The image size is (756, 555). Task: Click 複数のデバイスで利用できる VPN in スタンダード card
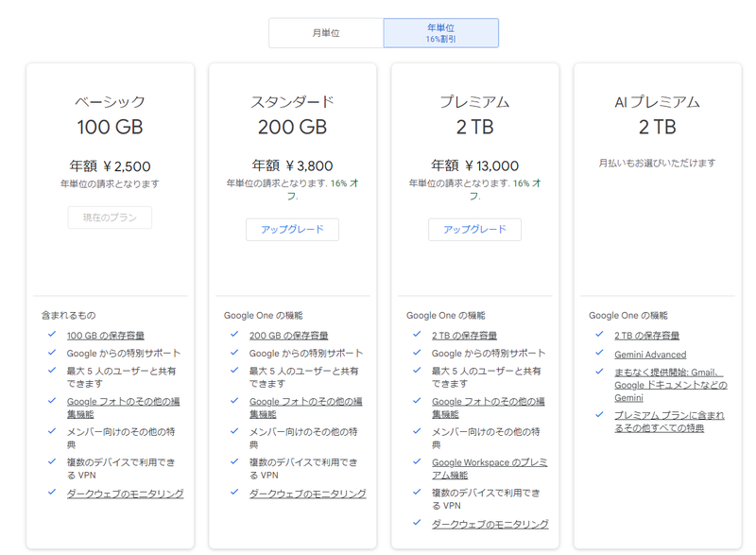[303, 469]
